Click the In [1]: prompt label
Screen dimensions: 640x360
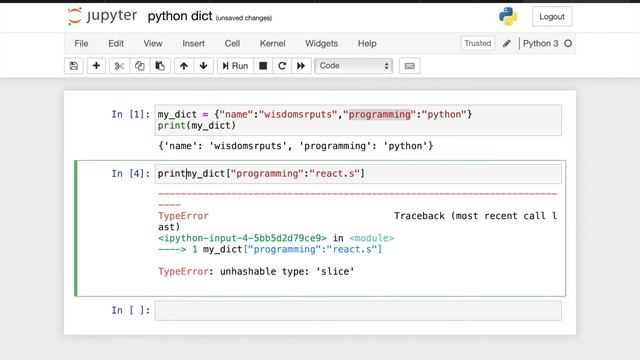[x=131, y=114]
